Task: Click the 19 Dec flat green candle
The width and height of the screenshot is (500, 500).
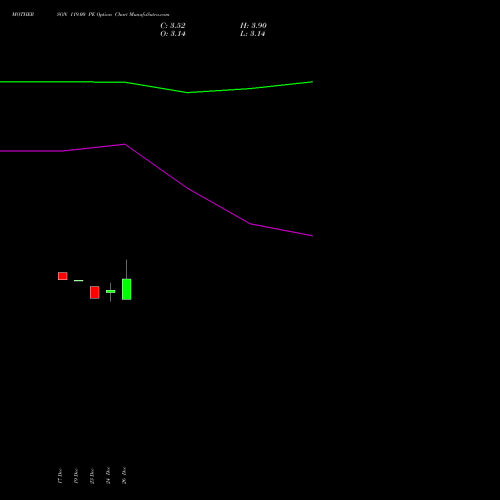Action: point(79,281)
